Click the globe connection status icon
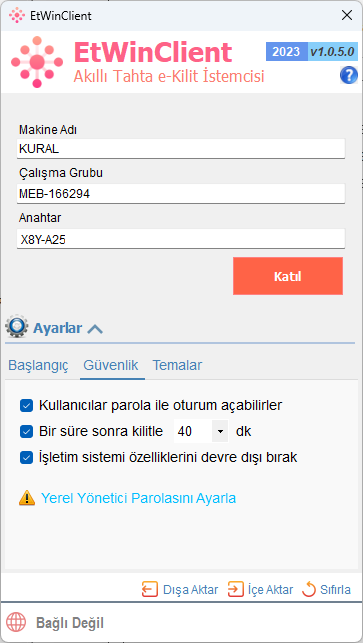 point(16,623)
